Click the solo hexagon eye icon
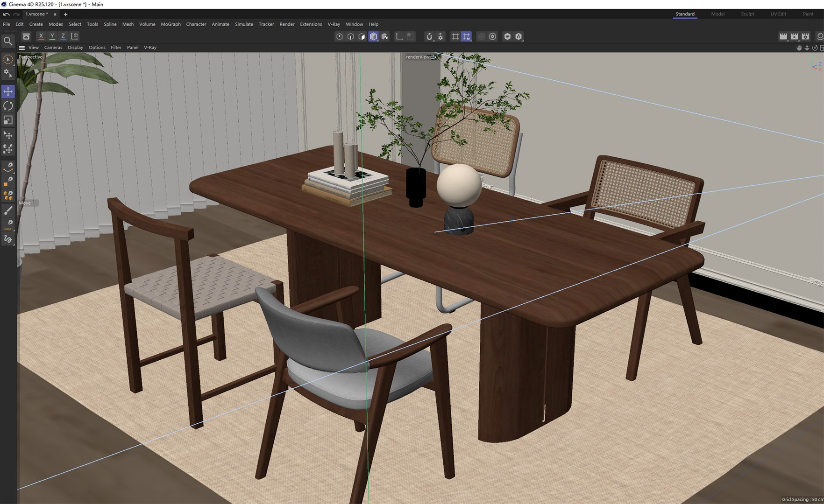824x504 pixels. pos(507,36)
